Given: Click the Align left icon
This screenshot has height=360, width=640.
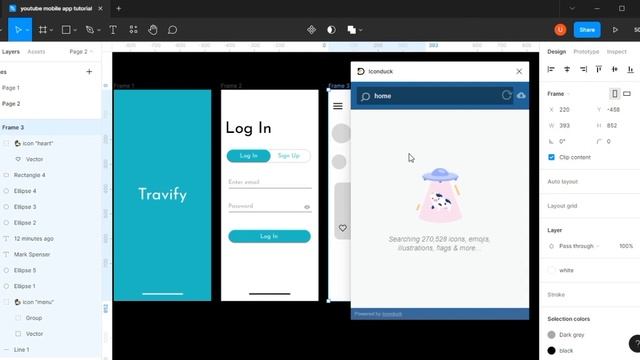Looking at the screenshot, I should (551, 69).
